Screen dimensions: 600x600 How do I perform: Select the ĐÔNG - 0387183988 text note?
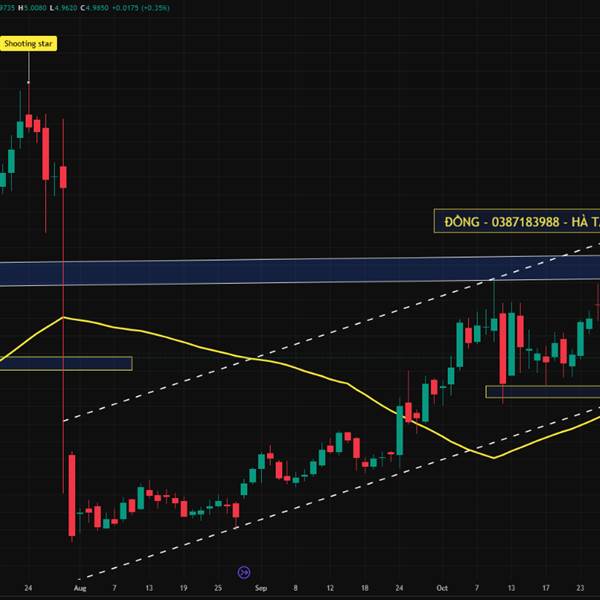[x=517, y=221]
